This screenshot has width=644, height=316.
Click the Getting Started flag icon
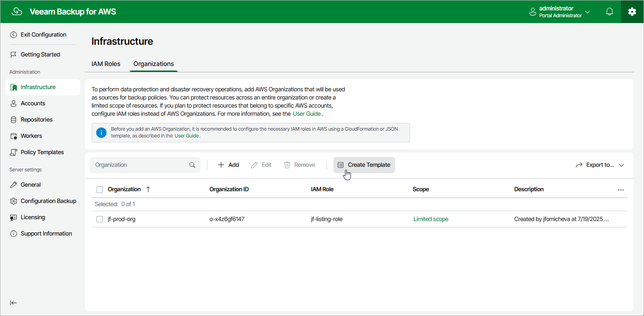point(14,55)
